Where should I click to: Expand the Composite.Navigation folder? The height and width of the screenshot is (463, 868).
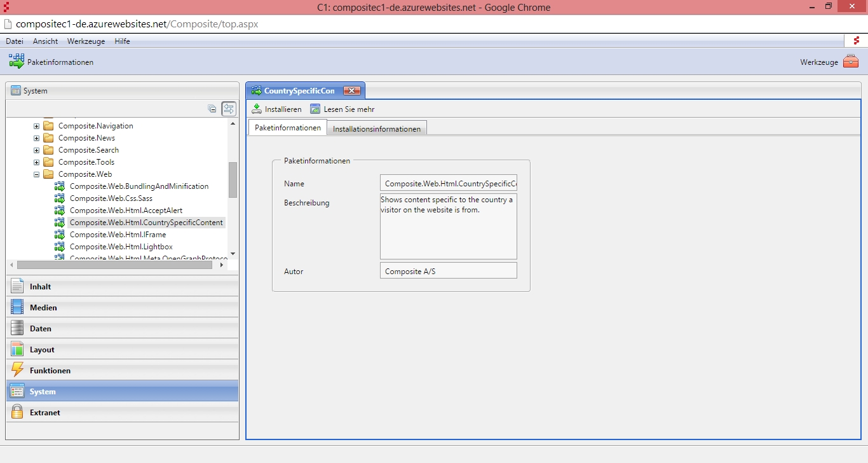click(x=36, y=126)
